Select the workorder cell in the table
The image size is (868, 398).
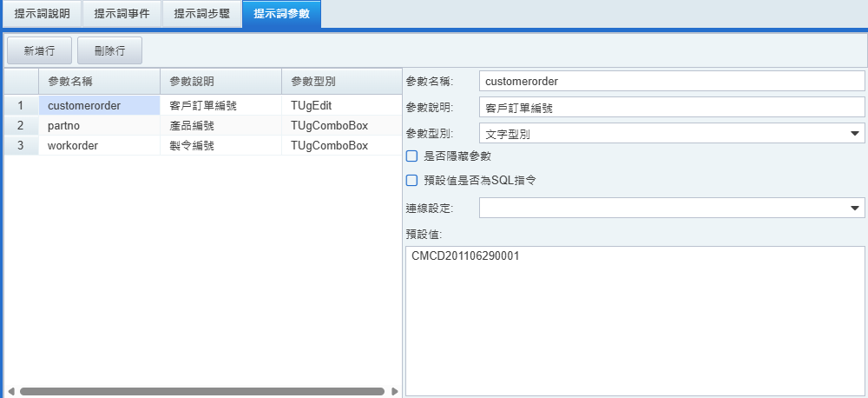coord(99,146)
